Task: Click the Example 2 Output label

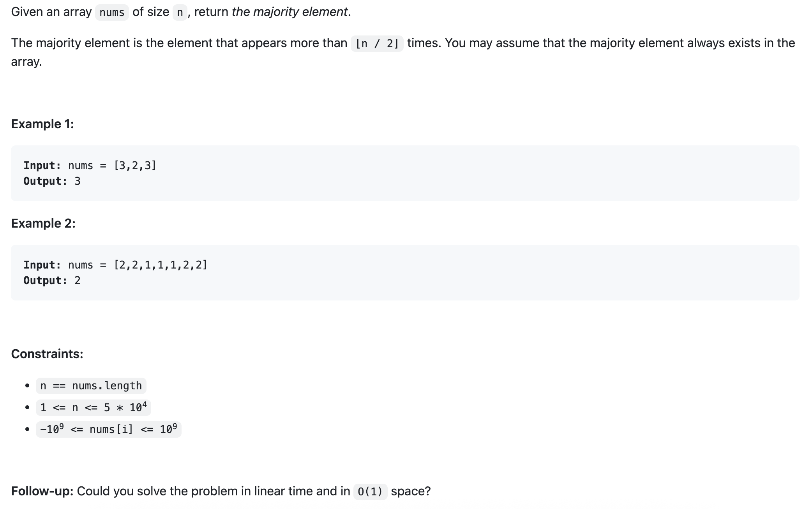Action: tap(45, 281)
